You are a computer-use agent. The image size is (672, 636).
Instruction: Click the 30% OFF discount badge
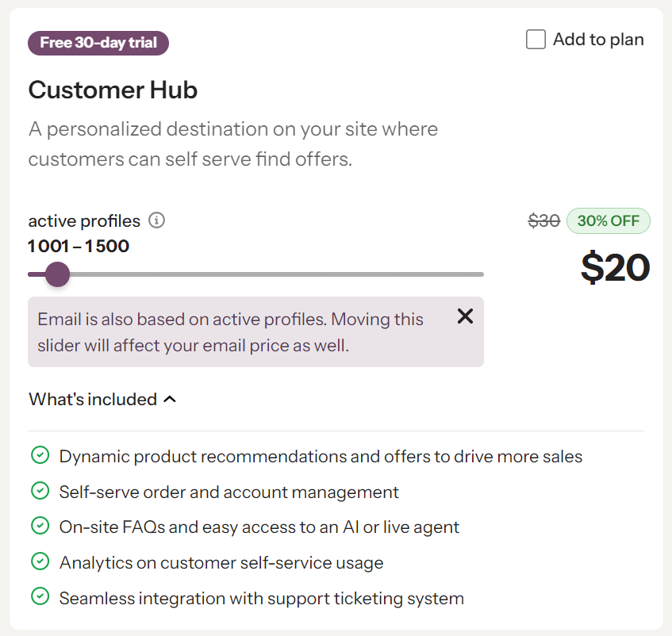click(x=608, y=221)
